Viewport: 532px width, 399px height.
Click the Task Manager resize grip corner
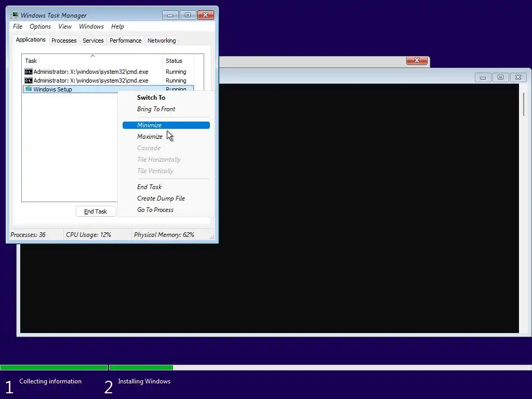pyautogui.click(x=212, y=237)
